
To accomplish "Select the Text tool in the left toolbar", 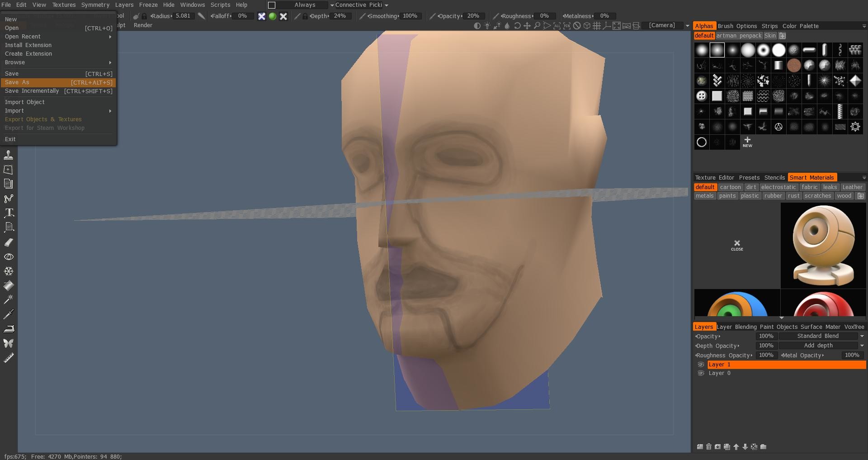I will [x=9, y=213].
